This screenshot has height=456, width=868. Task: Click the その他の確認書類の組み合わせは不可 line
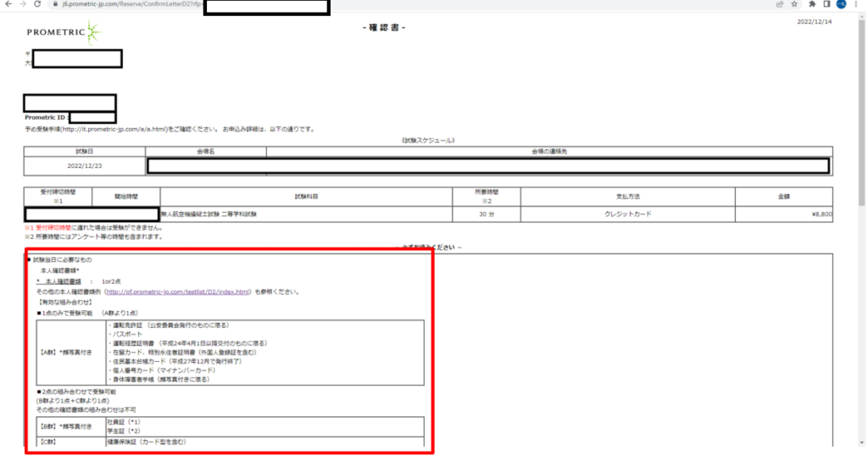[86, 409]
